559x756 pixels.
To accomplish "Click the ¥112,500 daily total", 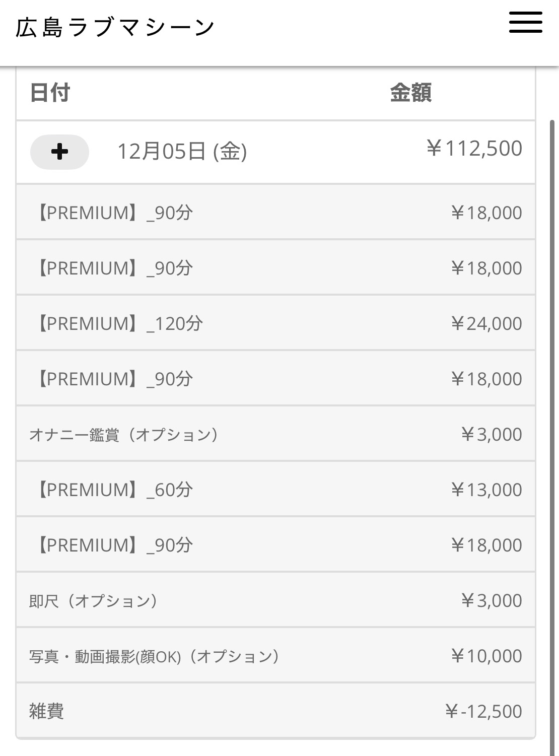I will [474, 149].
